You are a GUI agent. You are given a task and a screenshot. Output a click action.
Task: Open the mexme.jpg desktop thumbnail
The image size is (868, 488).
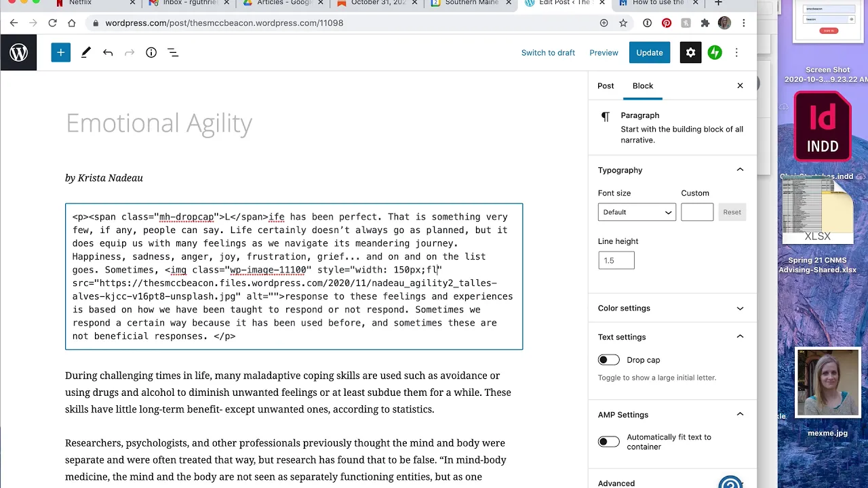click(827, 382)
